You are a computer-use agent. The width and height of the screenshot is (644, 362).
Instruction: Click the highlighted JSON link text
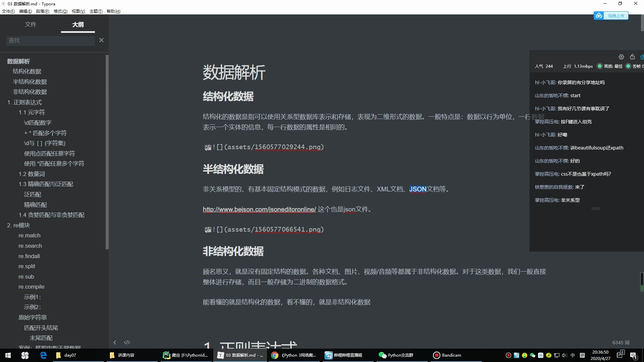(418, 189)
